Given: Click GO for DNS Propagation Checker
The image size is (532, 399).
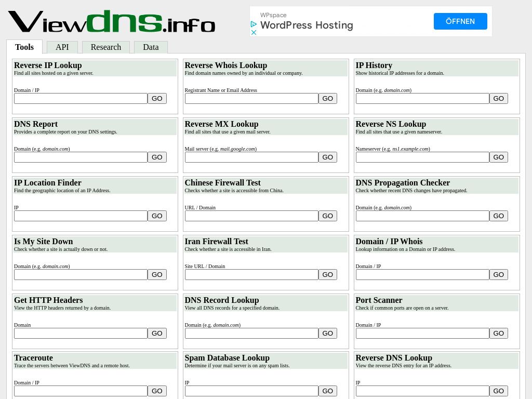Looking at the screenshot, I should point(498,216).
